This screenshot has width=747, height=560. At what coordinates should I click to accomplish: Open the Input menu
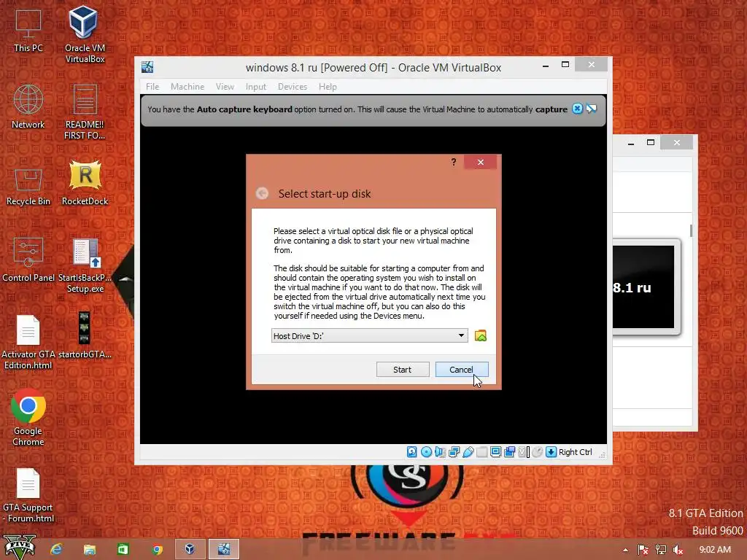pyautogui.click(x=256, y=87)
